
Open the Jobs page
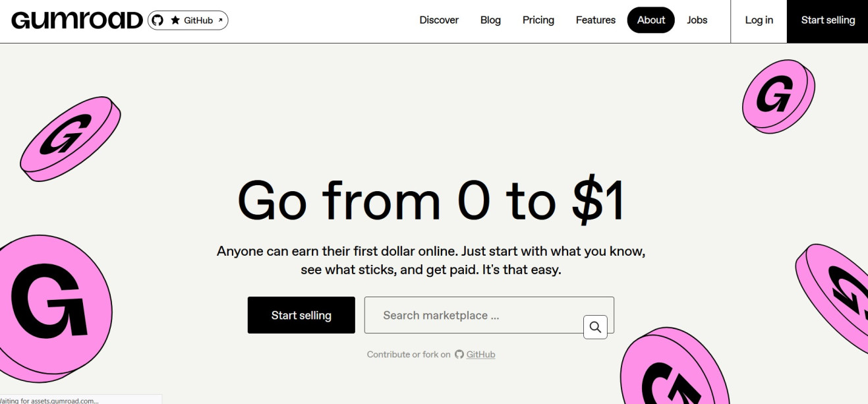coord(697,20)
